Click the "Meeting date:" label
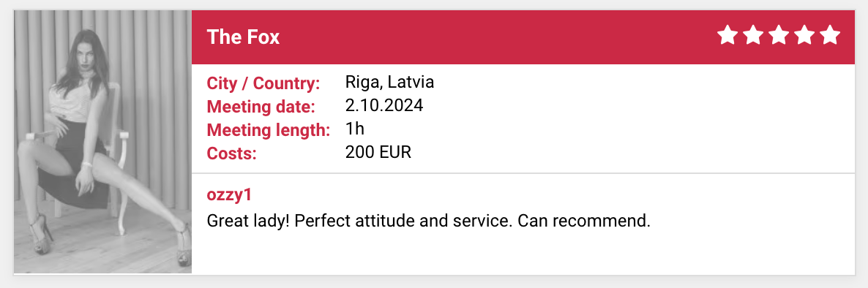 pos(261,106)
